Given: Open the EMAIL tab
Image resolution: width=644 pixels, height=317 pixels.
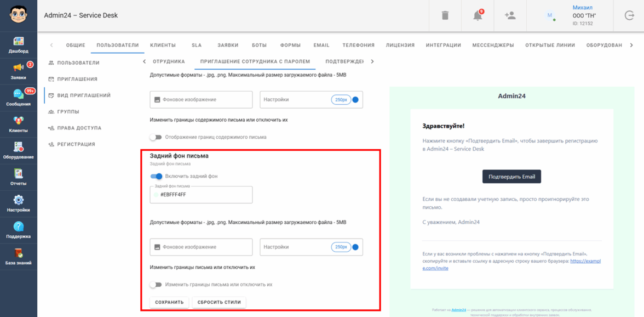Looking at the screenshot, I should (321, 45).
